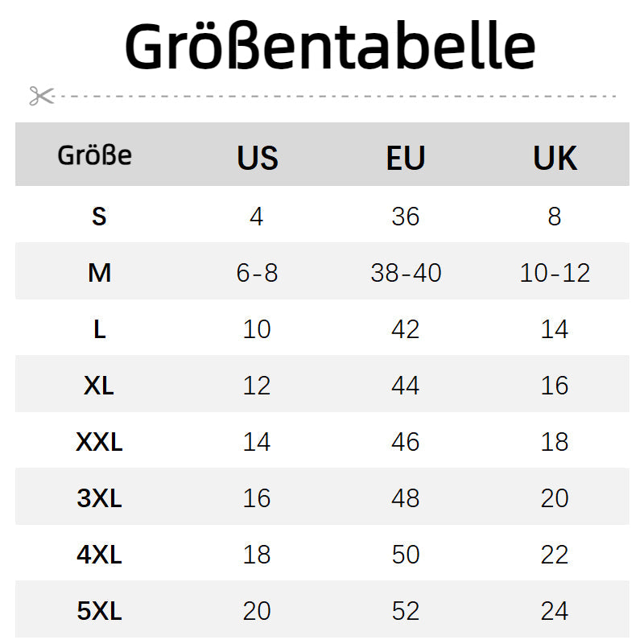Click the scissors icon below the title
Screen dimensions: 644x644
[41, 96]
